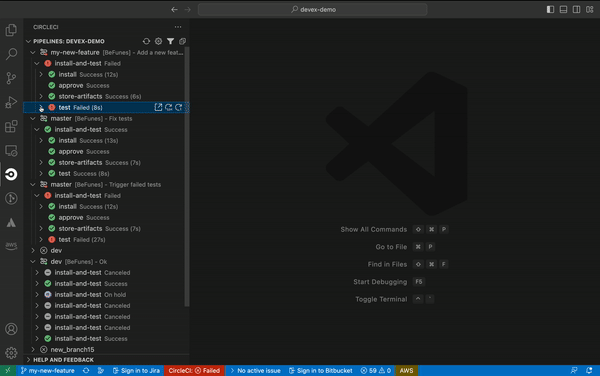The image size is (600, 376).
Task: Collapse the my-new-feature pipeline
Action: point(33,52)
